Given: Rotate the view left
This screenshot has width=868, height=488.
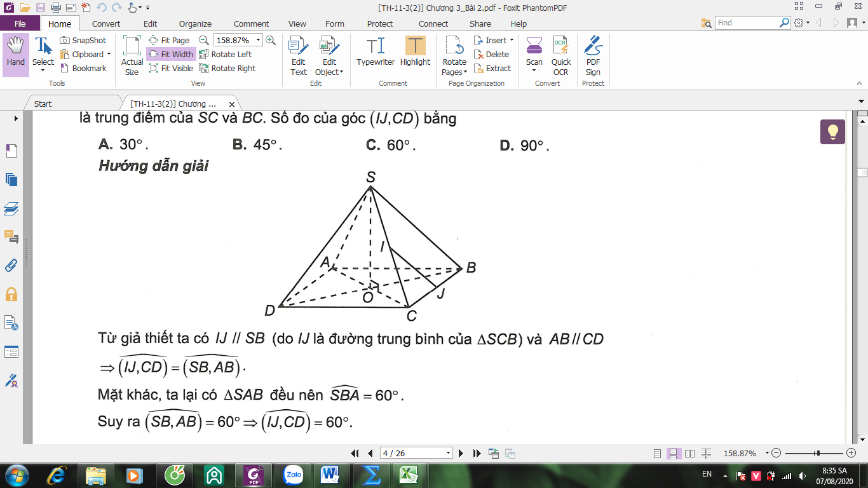Looking at the screenshot, I should [x=225, y=54].
